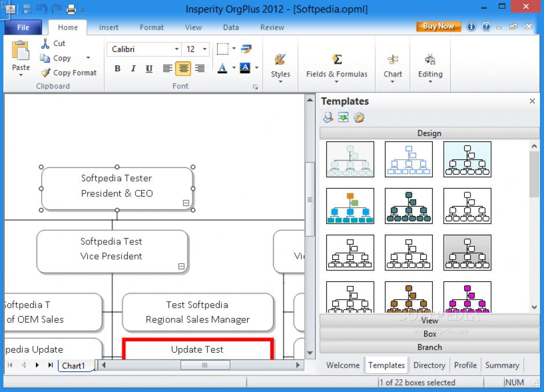
Task: Click the print icon in title bar
Action: [x=71, y=9]
